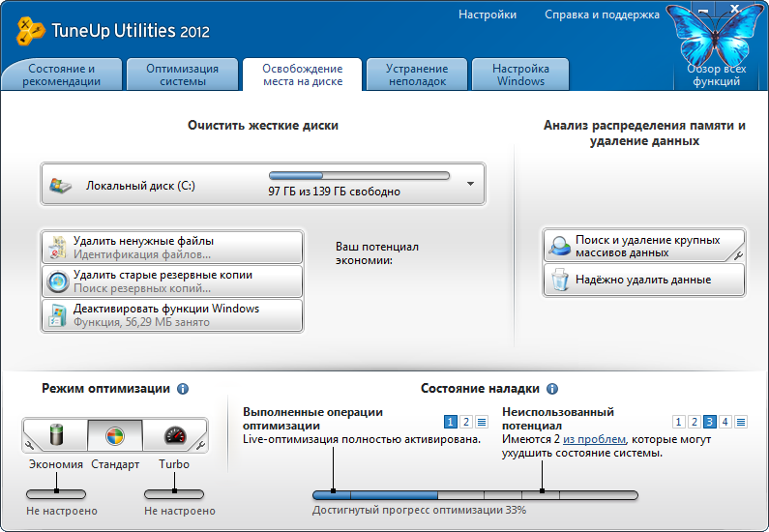This screenshot has height=532, width=769.
Task: Expand the Локальный диск (C:) drive dropdown
Action: point(470,183)
